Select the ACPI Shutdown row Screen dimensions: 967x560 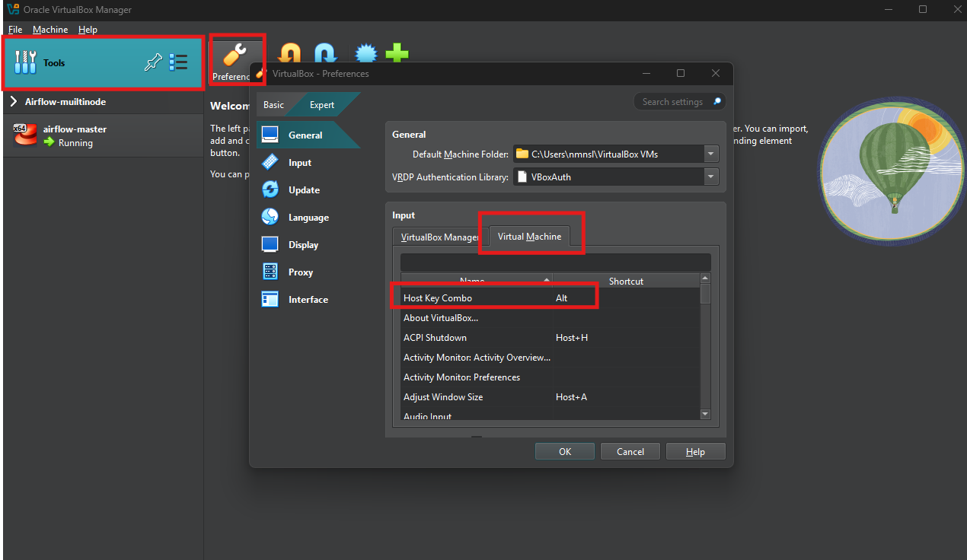pyautogui.click(x=550, y=337)
